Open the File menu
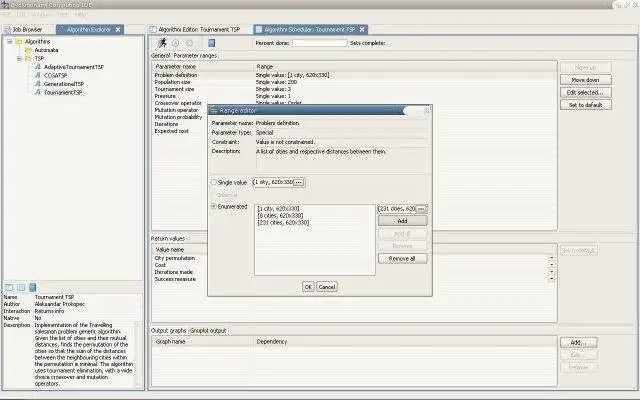 (x=7, y=14)
